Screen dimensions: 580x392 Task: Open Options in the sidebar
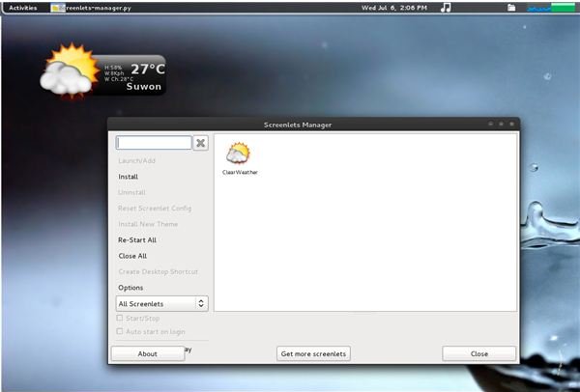pos(130,288)
